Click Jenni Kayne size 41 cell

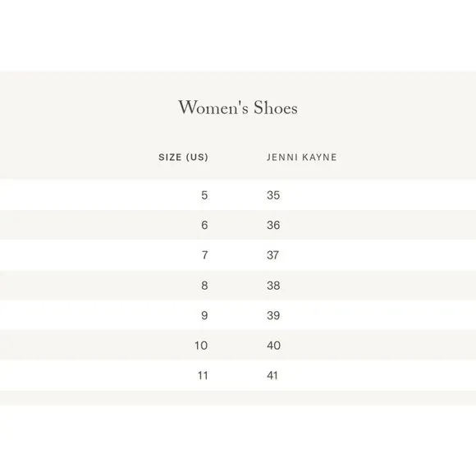(x=272, y=376)
